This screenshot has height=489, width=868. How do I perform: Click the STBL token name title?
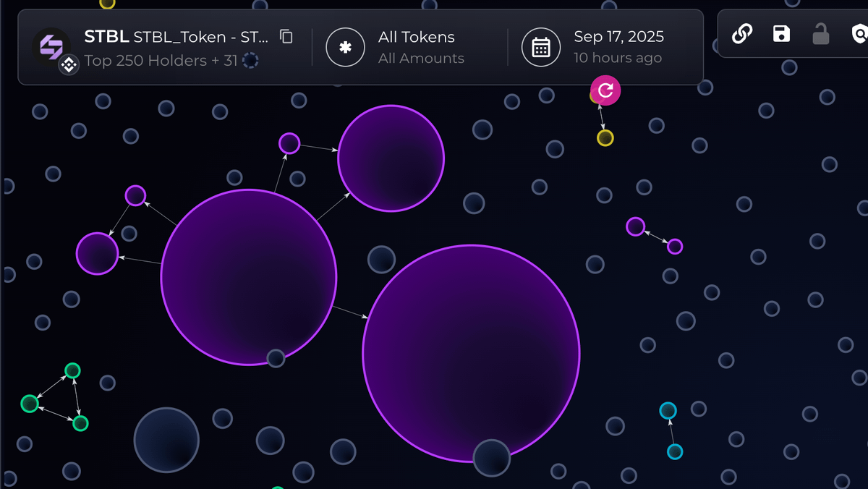(176, 36)
